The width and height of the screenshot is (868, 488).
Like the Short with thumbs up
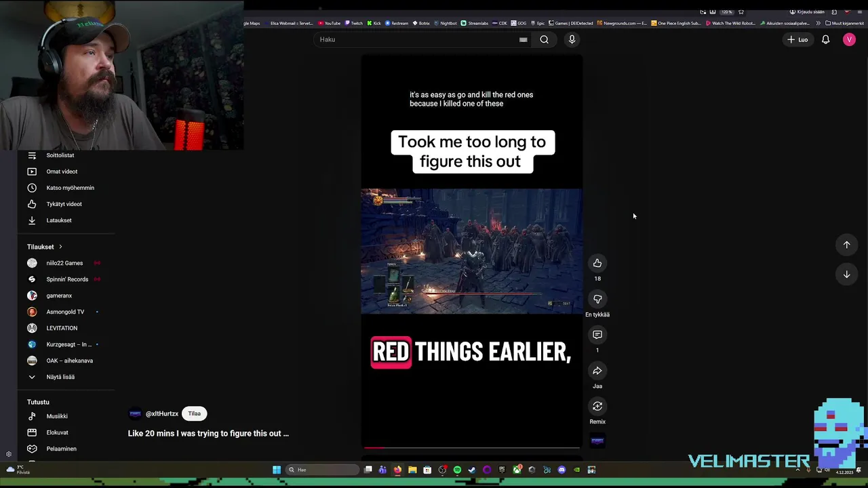tap(597, 263)
